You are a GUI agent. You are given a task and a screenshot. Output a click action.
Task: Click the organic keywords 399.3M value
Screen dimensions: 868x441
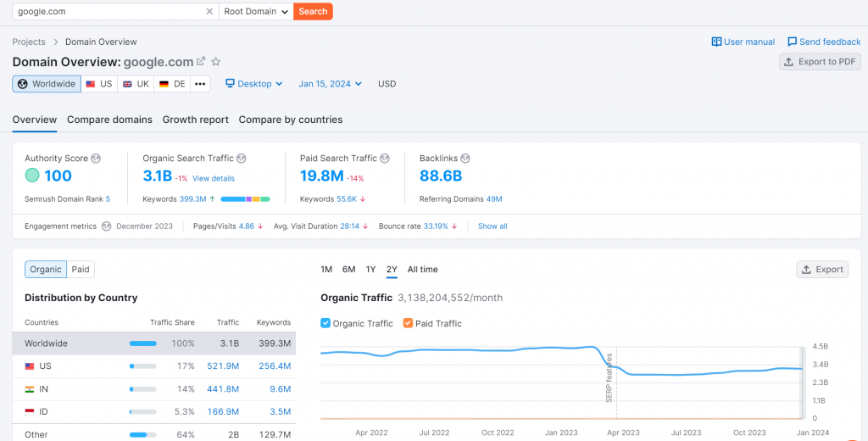(x=192, y=199)
